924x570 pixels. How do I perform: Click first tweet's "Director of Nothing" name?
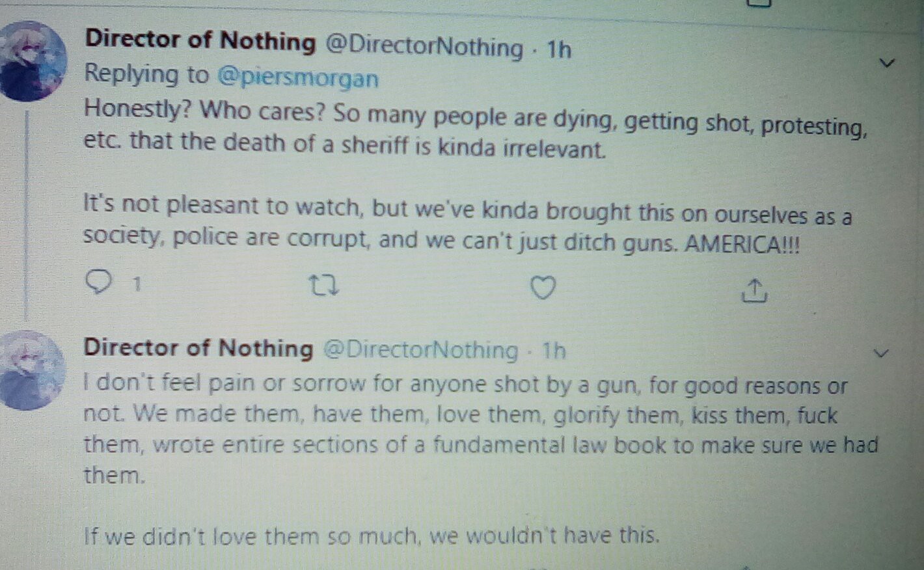coord(200,40)
